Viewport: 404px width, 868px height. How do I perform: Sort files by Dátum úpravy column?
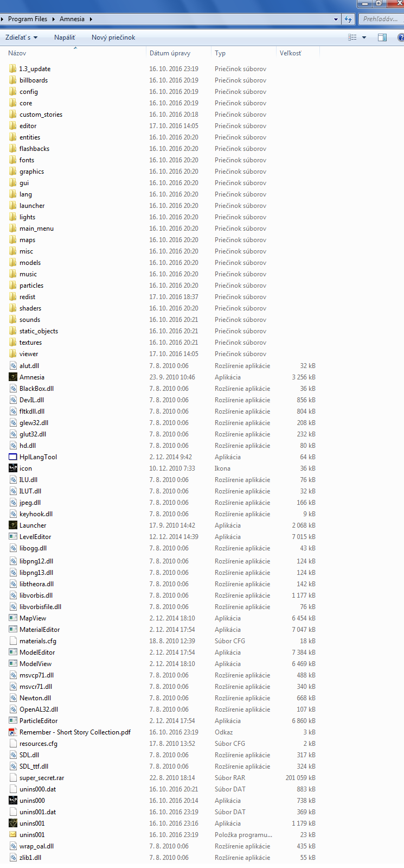point(170,53)
